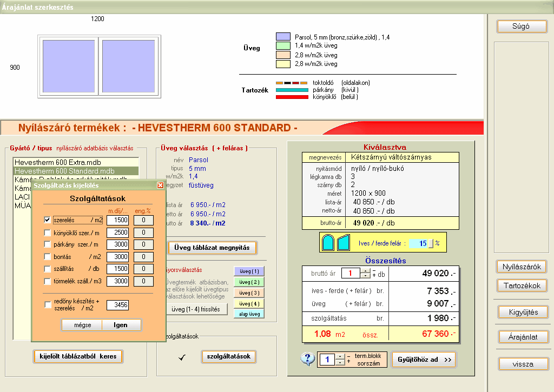Click the teal párkány (kívül) legend bar
Image resolution: width=554 pixels, height=392 pixels.
tap(292, 90)
